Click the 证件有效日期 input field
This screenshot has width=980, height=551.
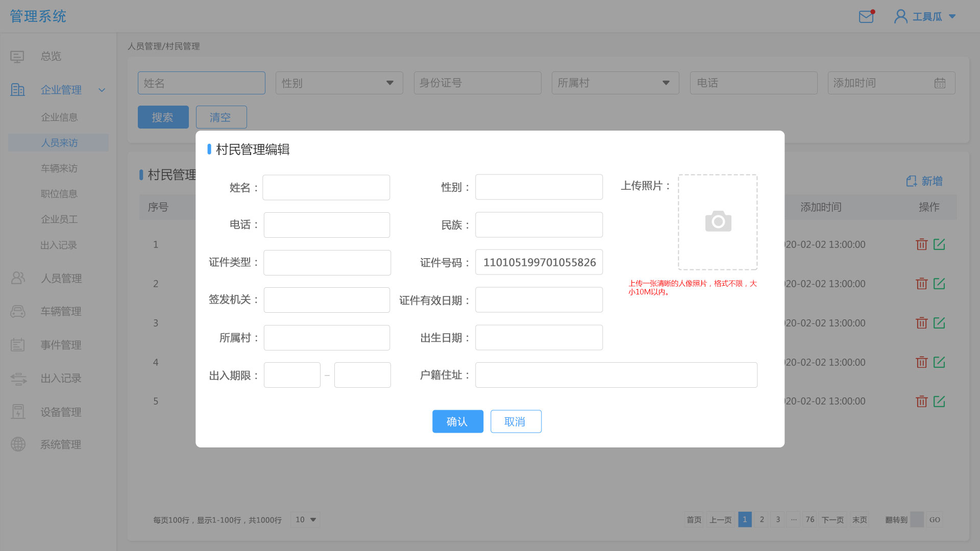click(539, 299)
